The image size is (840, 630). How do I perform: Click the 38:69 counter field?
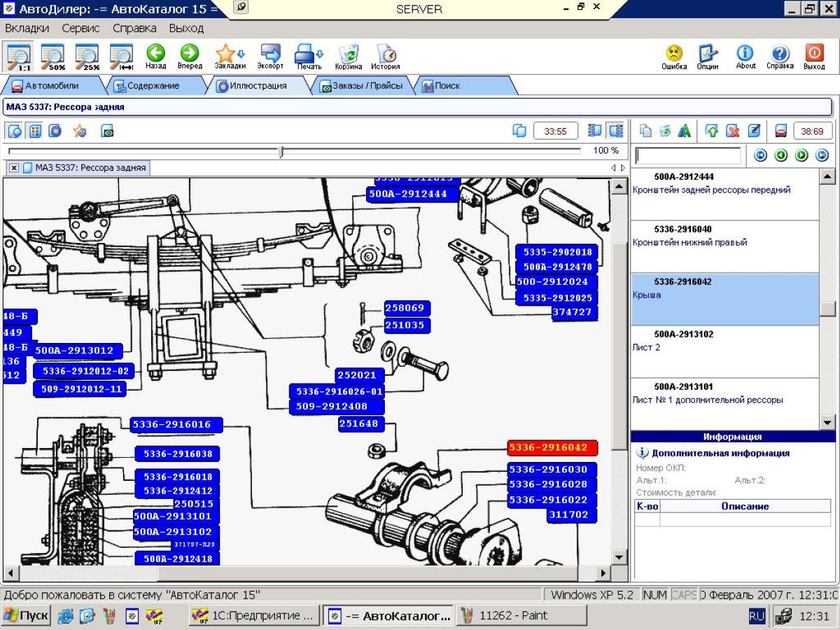point(812,131)
